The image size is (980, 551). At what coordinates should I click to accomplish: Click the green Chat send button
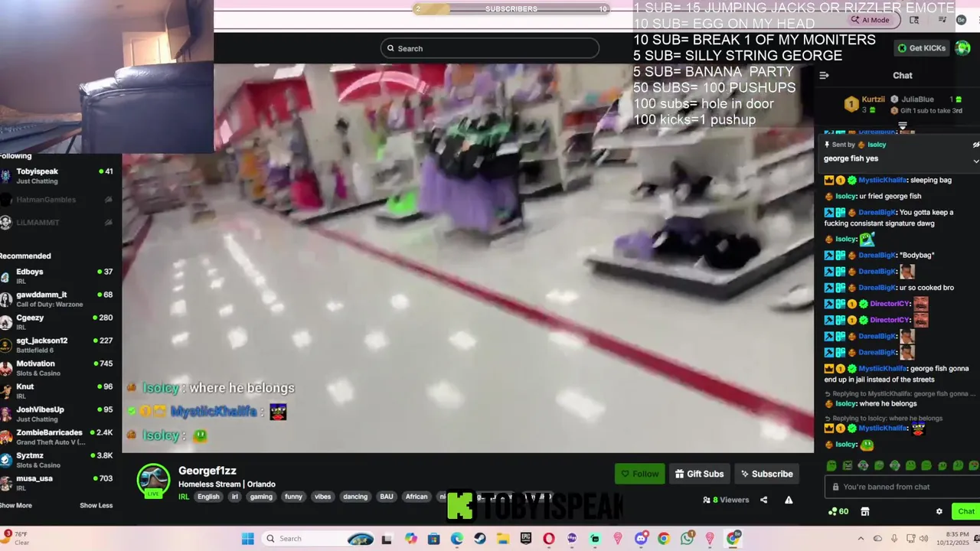[x=966, y=511]
